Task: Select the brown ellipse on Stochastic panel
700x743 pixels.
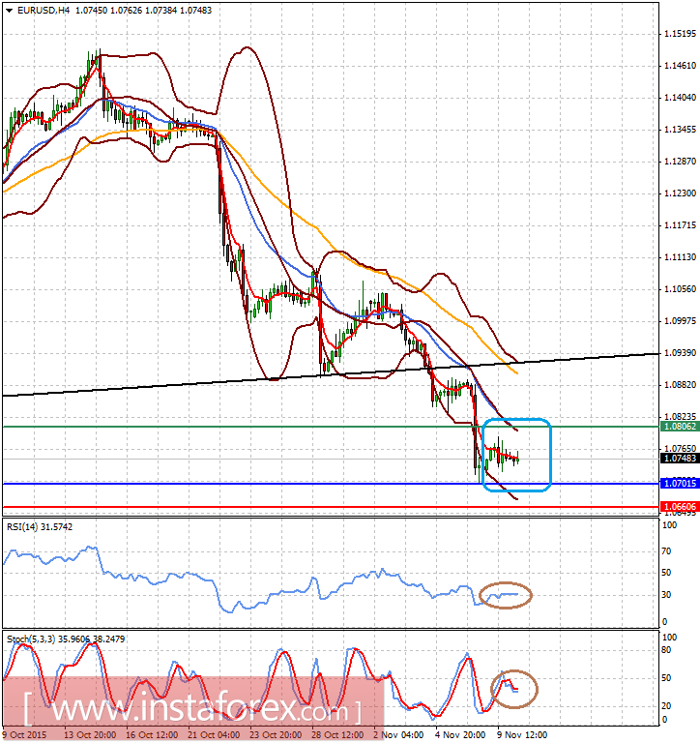Action: coord(514,689)
